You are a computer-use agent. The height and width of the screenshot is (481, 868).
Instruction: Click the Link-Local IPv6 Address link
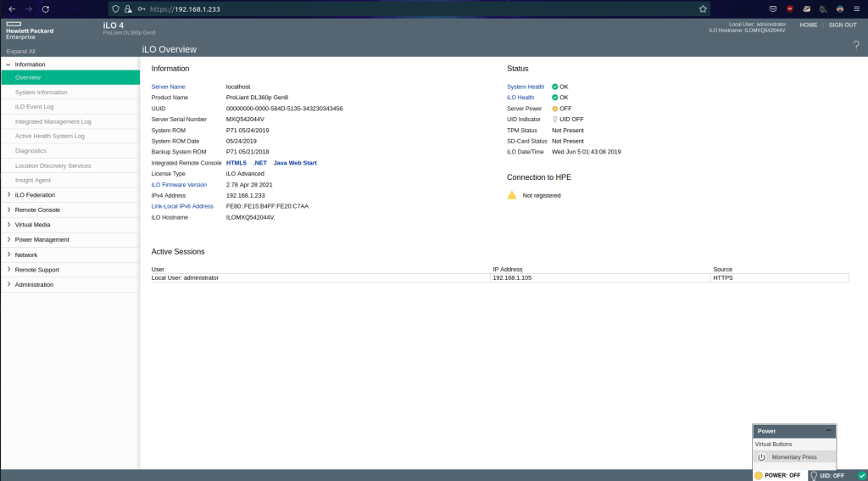point(182,206)
